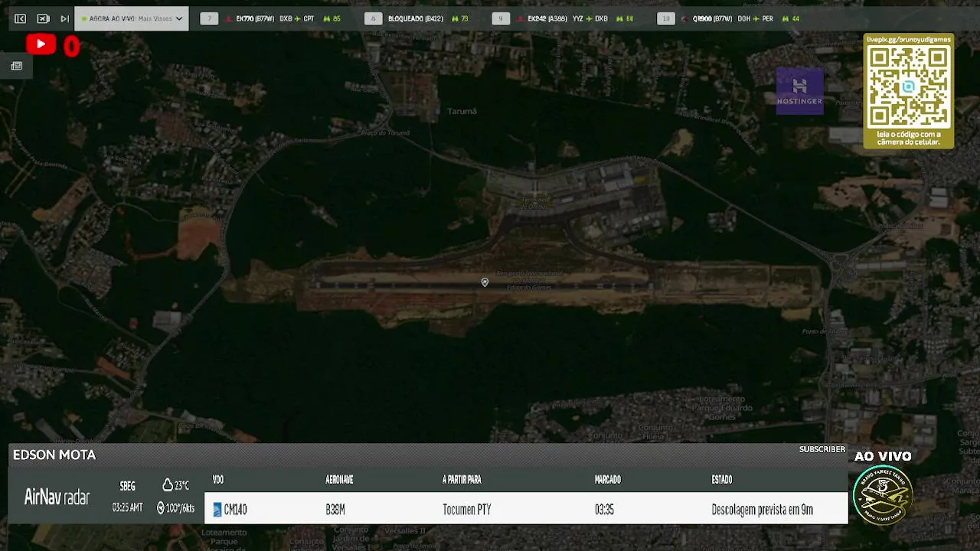The image size is (980, 551).
Task: Click the EDSON MOTA name banner
Action: 54,455
